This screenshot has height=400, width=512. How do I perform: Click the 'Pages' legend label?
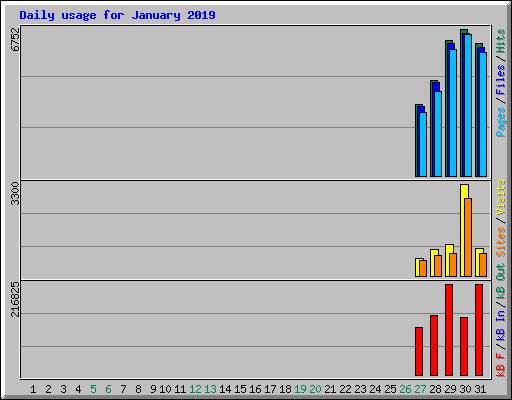[x=501, y=122]
